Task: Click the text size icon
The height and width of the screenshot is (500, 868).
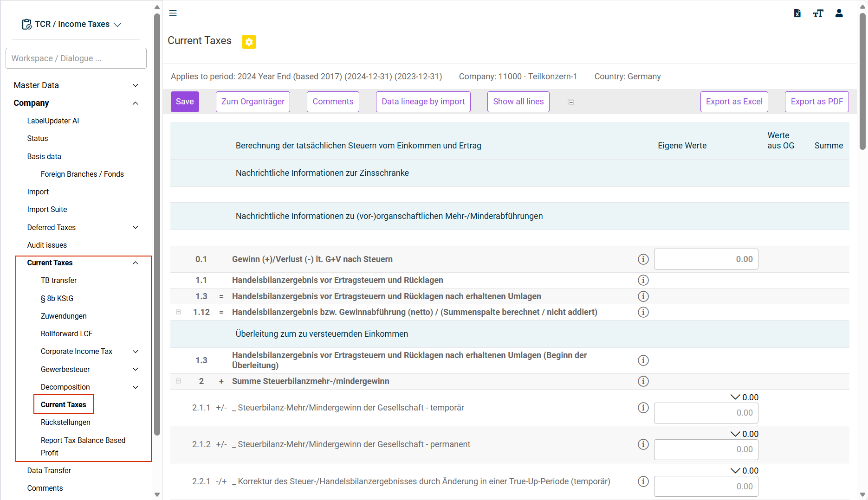Action: [x=818, y=13]
